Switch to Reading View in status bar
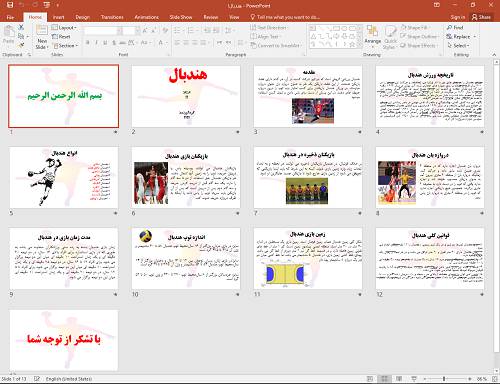This screenshot has height=384, width=500. 399,379
